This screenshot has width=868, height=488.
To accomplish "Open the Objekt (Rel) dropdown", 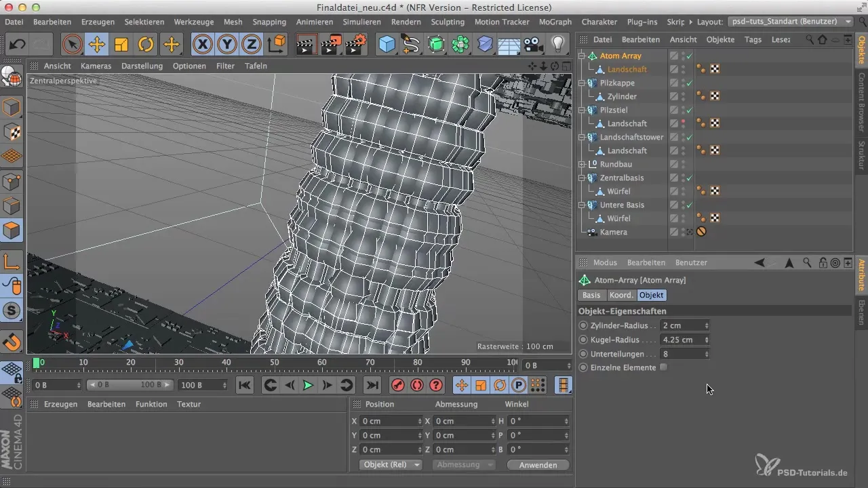I will click(390, 465).
